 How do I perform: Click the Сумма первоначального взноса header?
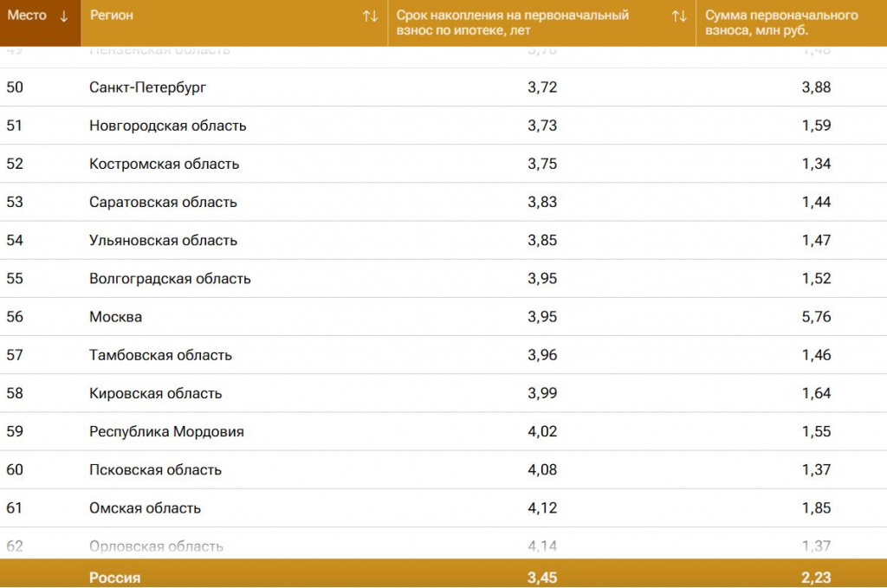pos(781,23)
